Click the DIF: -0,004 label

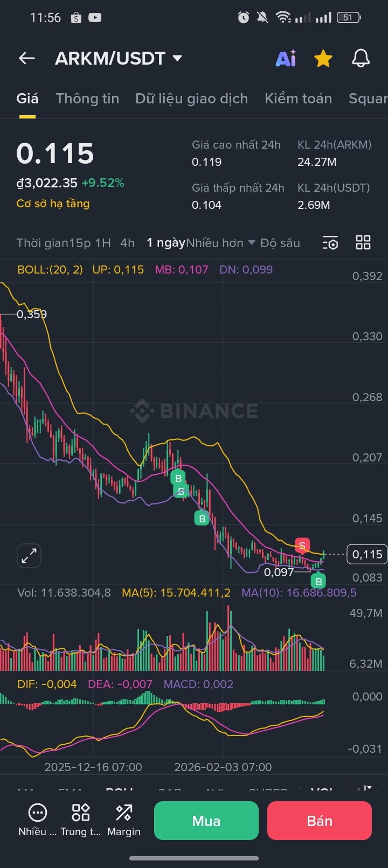coord(47,684)
